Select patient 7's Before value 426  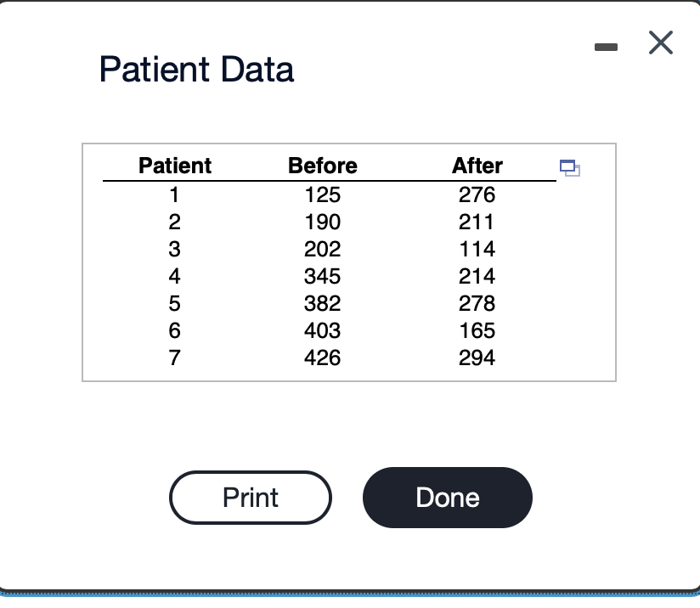click(x=324, y=357)
